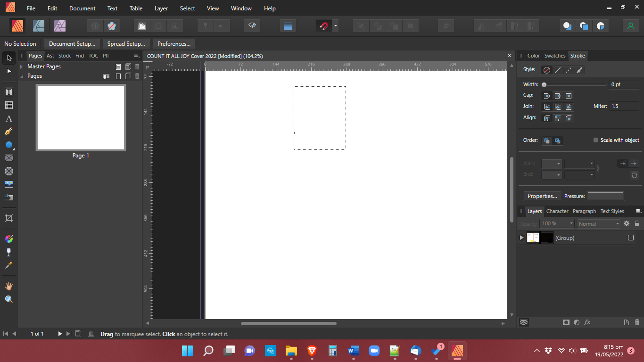Toggle visibility of the (Group) layer
The image size is (644, 362).
631,238
